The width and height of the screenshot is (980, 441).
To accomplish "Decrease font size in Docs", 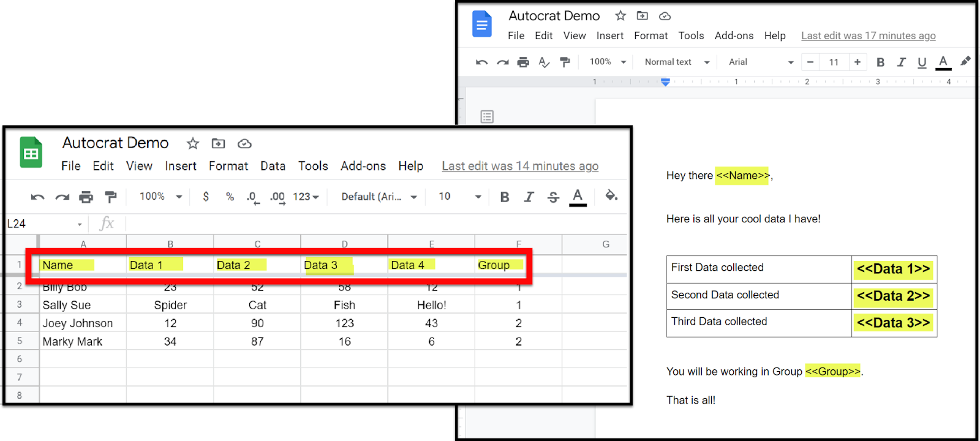I will [810, 62].
